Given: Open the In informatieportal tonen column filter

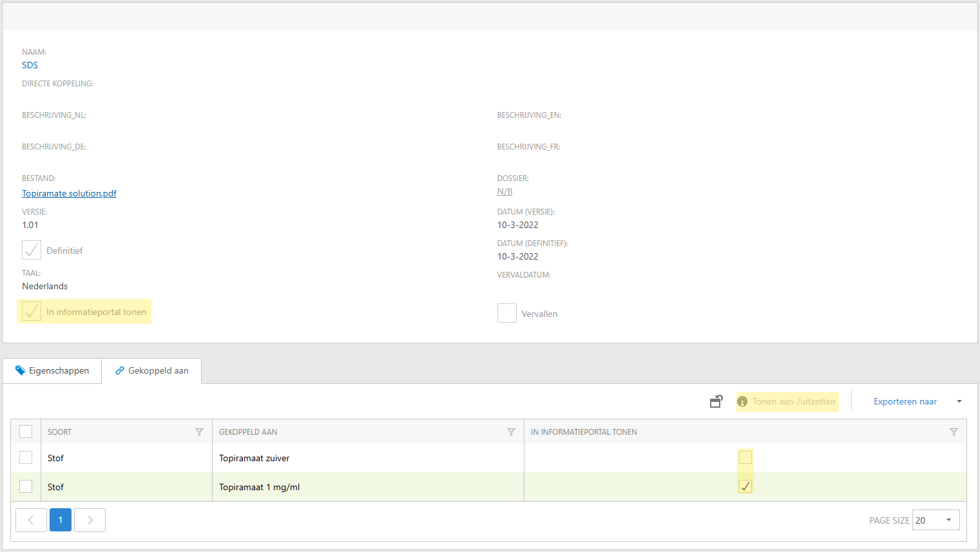Looking at the screenshot, I should (x=954, y=432).
